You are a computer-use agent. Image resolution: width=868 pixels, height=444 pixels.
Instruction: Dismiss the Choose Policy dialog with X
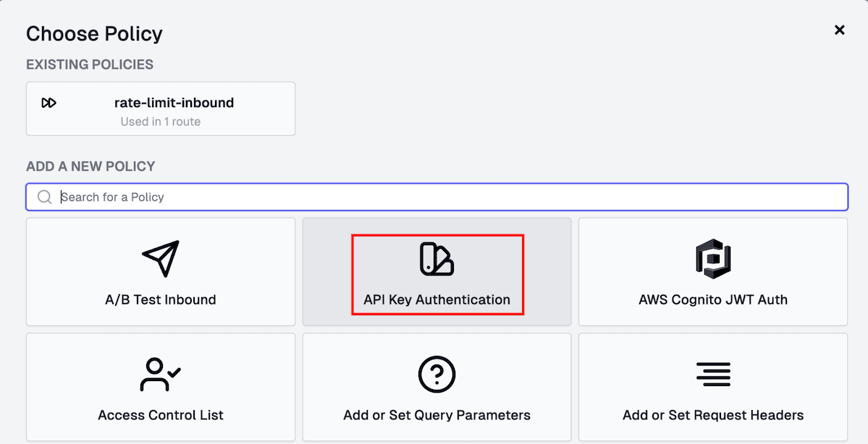pyautogui.click(x=839, y=30)
